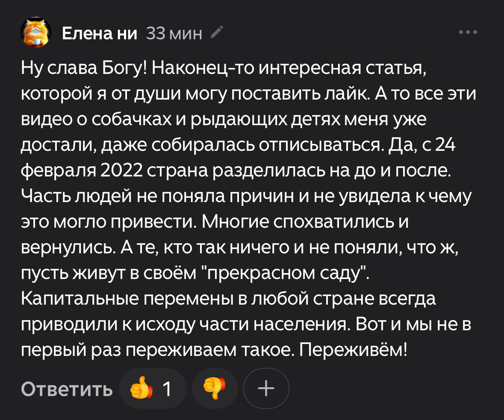Click the like counter showing 1

pos(167,388)
